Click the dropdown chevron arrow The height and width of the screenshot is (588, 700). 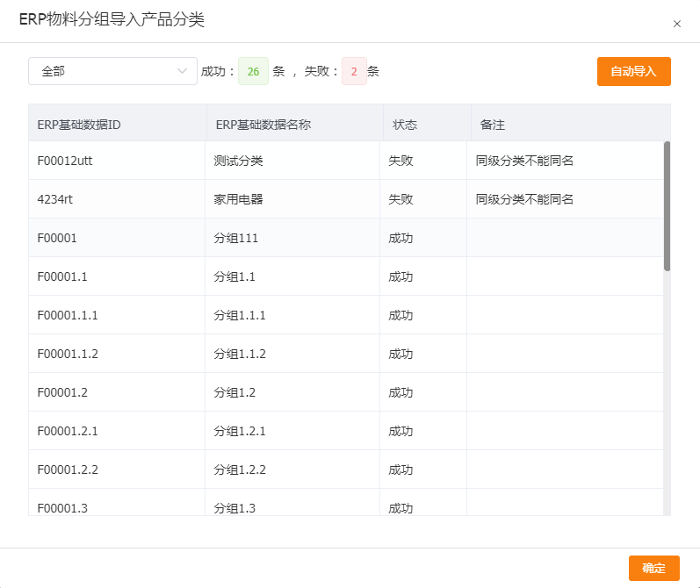183,71
